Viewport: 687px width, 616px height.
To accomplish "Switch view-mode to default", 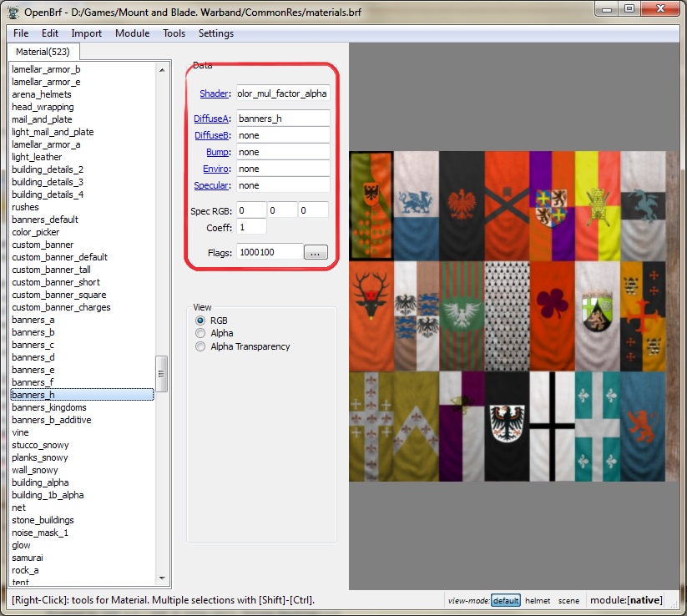I will (506, 600).
